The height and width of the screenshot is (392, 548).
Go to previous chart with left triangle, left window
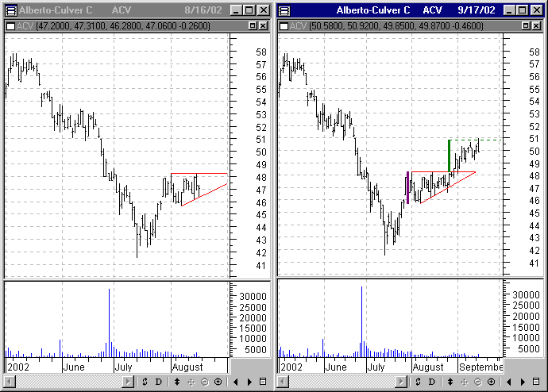[236, 382]
